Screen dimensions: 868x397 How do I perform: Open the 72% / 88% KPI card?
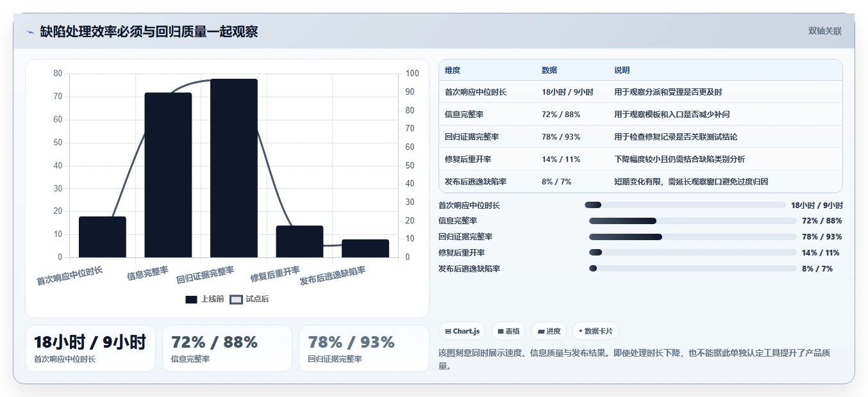227,348
